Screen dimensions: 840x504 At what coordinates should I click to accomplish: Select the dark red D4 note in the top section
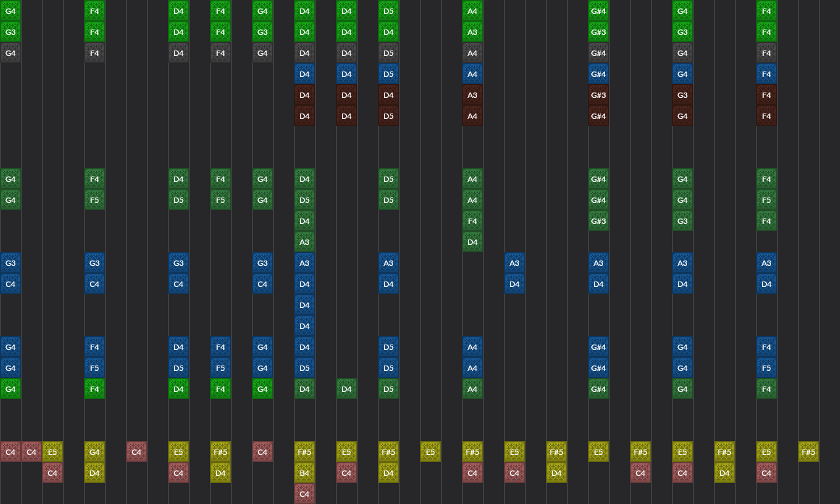click(x=304, y=95)
